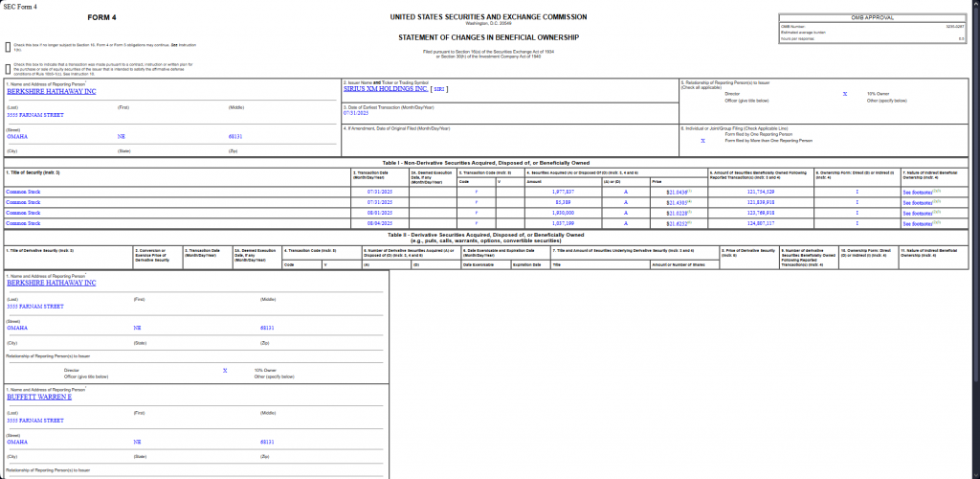980x479 pixels.
Task: Click the 08/04/2025 transaction date cell
Action: 380,223
